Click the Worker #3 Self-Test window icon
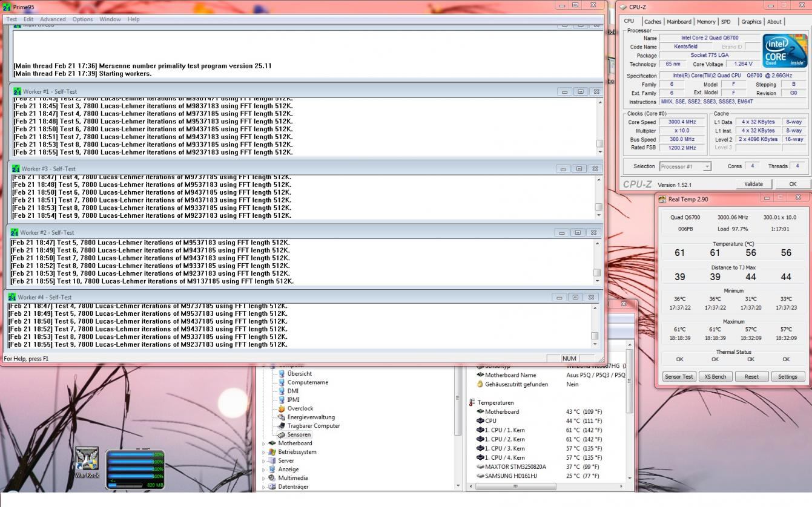Image resolution: width=812 pixels, height=507 pixels. point(16,169)
